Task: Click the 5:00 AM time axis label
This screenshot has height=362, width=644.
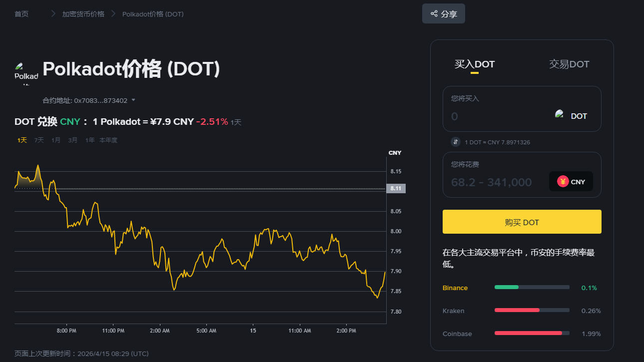Action: [x=206, y=331]
